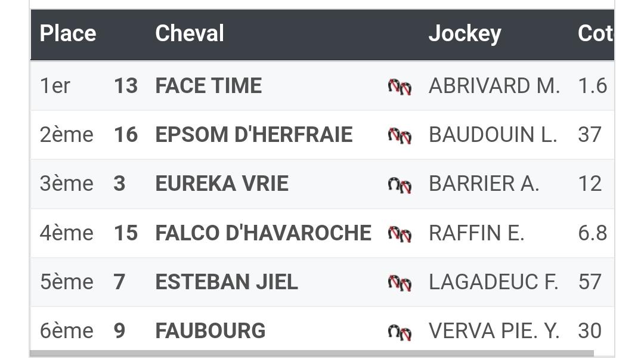
Task: Click the Cheval column header
Action: tap(190, 33)
